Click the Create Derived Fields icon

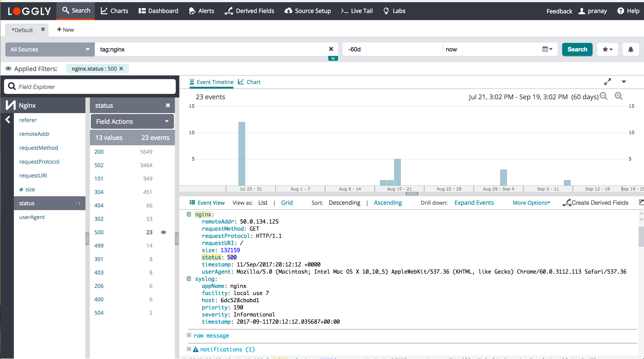coord(567,203)
